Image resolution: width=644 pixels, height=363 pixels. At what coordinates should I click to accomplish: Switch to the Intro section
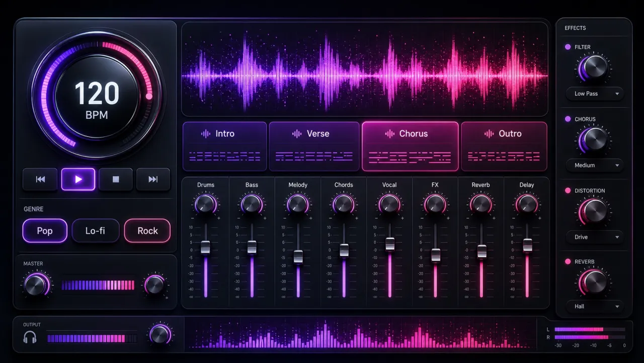point(224,146)
